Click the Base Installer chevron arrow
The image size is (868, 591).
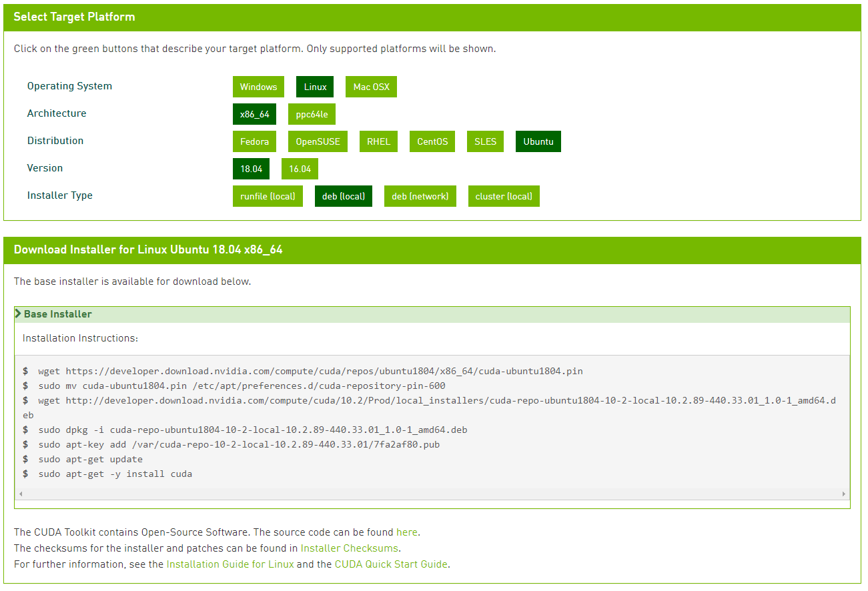18,314
